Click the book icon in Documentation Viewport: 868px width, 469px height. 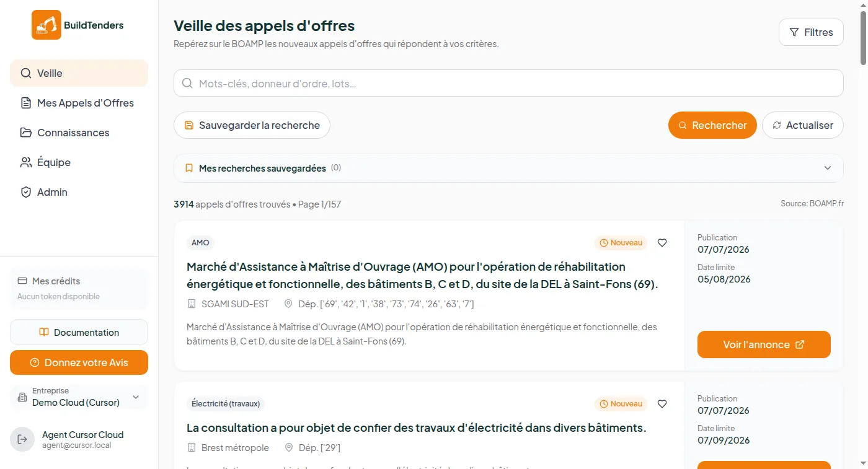pos(43,332)
